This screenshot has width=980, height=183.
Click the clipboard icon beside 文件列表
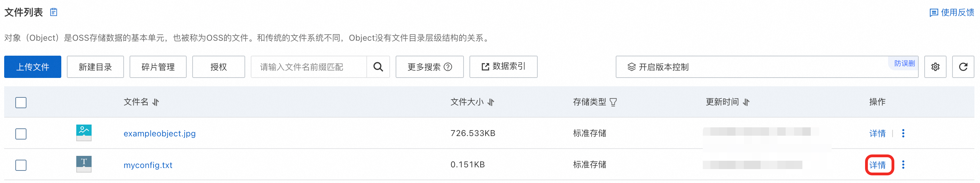(x=54, y=12)
